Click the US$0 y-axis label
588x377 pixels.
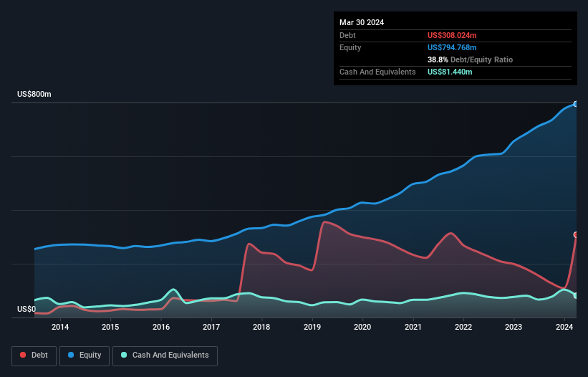point(26,309)
